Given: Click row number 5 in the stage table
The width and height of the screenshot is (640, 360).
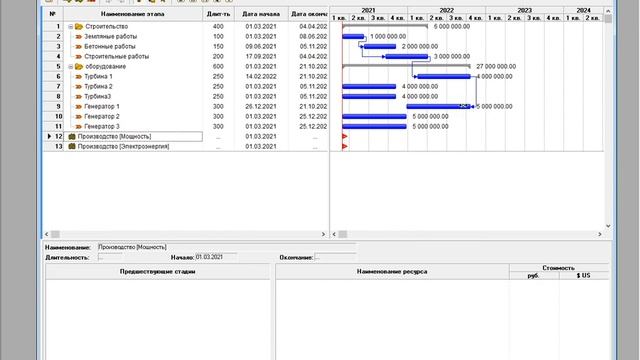Looking at the screenshot, I should (58, 67).
